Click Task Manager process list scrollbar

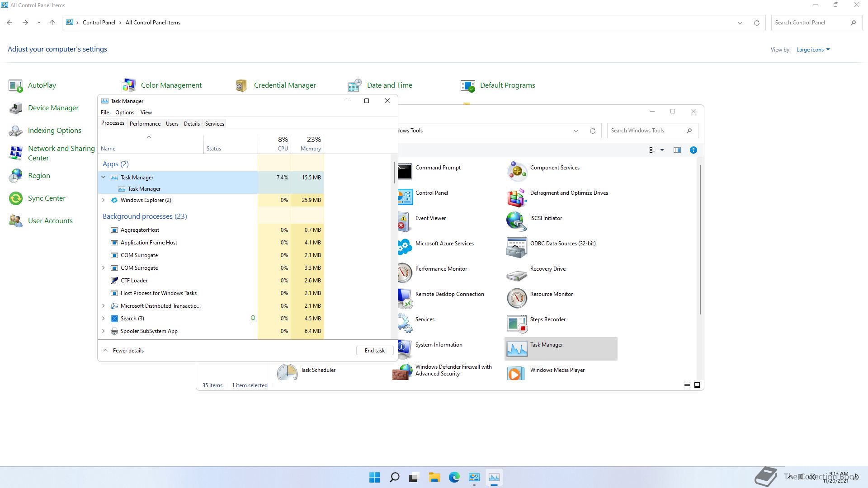click(x=394, y=173)
